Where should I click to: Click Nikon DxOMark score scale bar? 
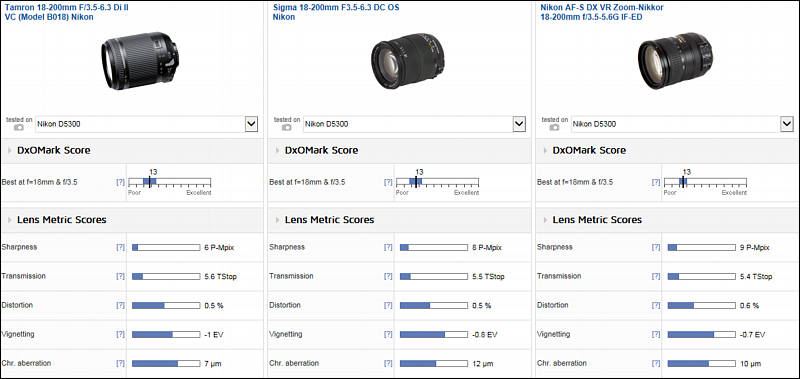pos(705,182)
